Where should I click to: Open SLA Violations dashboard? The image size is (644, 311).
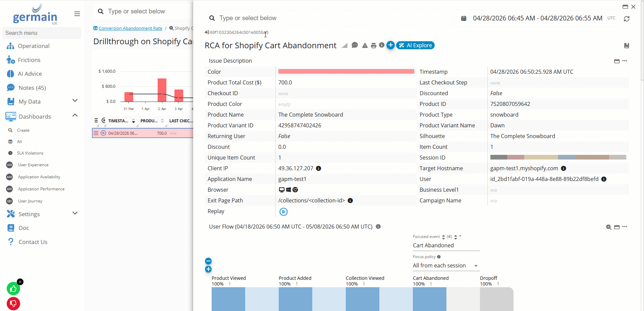pos(30,153)
